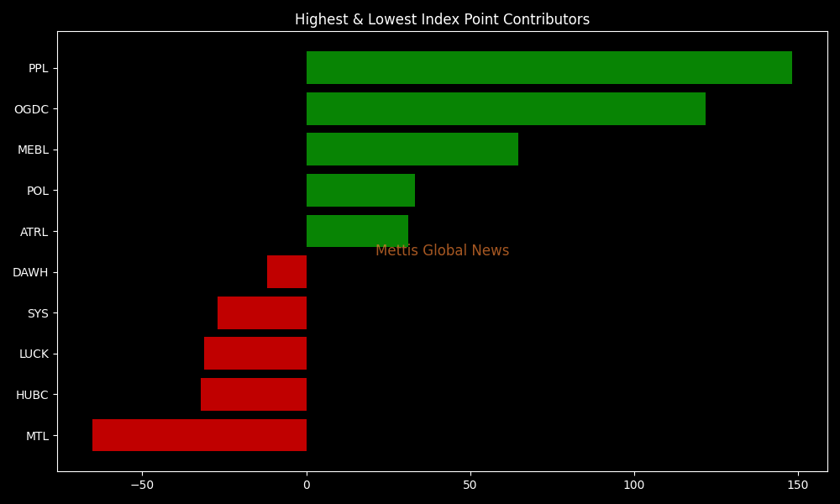
Task: Click the green OGDC bar
Action: [506, 108]
